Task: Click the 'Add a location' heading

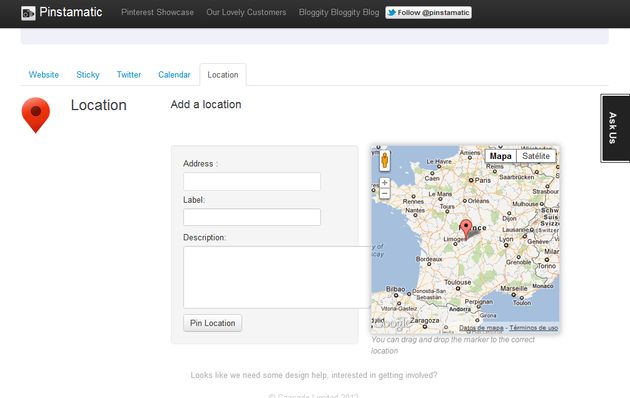Action: [206, 104]
